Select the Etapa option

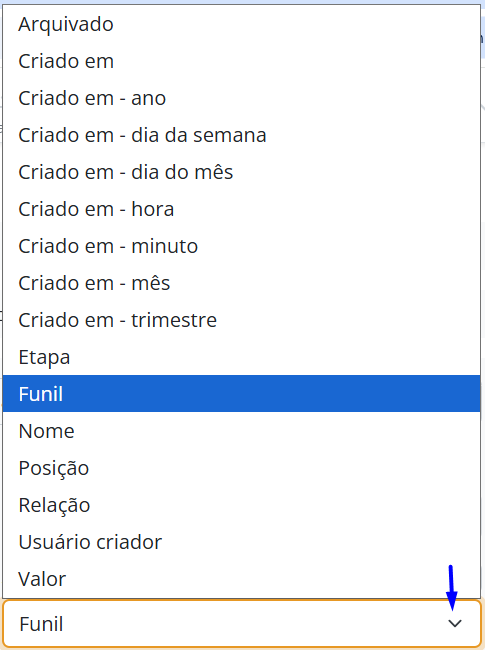coord(241,357)
